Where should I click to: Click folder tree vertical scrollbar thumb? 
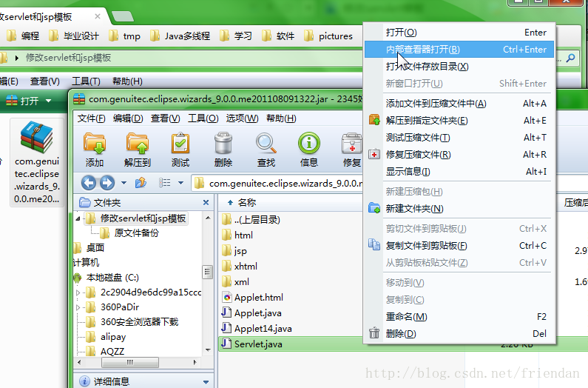(x=207, y=272)
